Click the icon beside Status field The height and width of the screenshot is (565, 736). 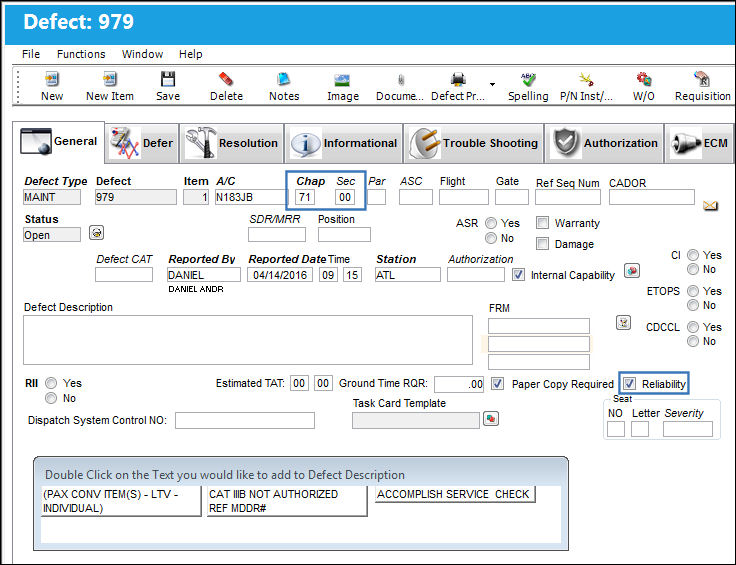click(97, 233)
